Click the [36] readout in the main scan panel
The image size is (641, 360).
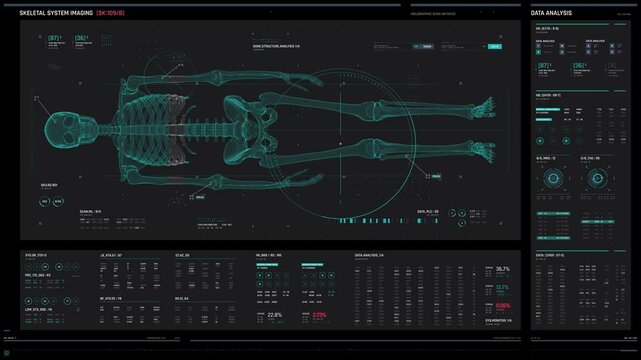[81, 38]
